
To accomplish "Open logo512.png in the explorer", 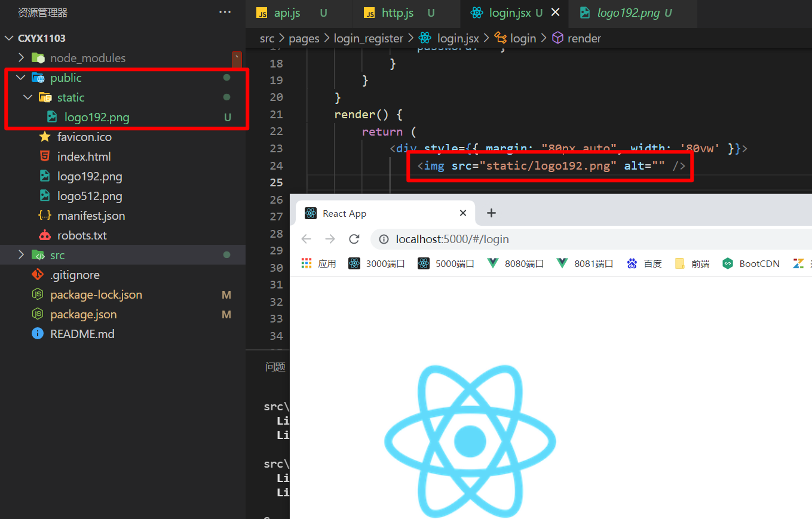I will coord(90,196).
